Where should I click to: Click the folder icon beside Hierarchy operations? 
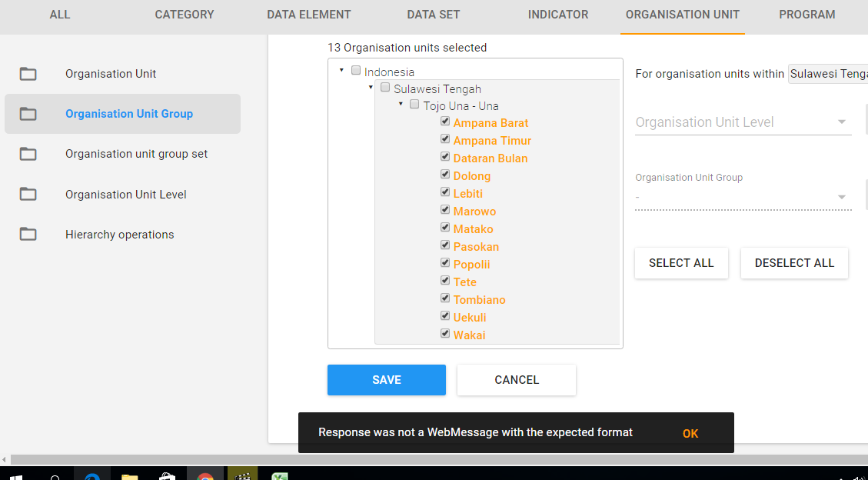[x=28, y=235]
